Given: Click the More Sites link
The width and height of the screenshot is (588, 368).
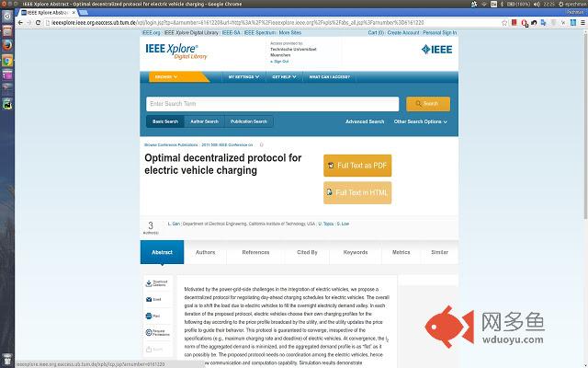Looking at the screenshot, I should coord(290,33).
